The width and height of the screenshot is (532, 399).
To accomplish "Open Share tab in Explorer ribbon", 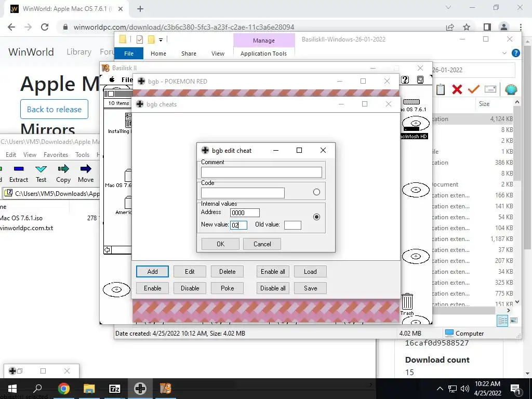I will point(189,54).
